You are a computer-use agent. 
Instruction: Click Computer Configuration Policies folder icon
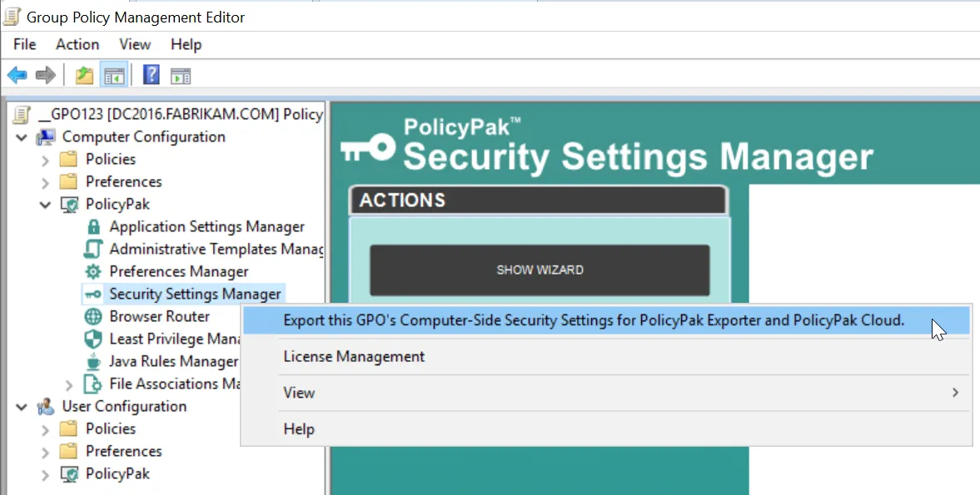point(68,159)
